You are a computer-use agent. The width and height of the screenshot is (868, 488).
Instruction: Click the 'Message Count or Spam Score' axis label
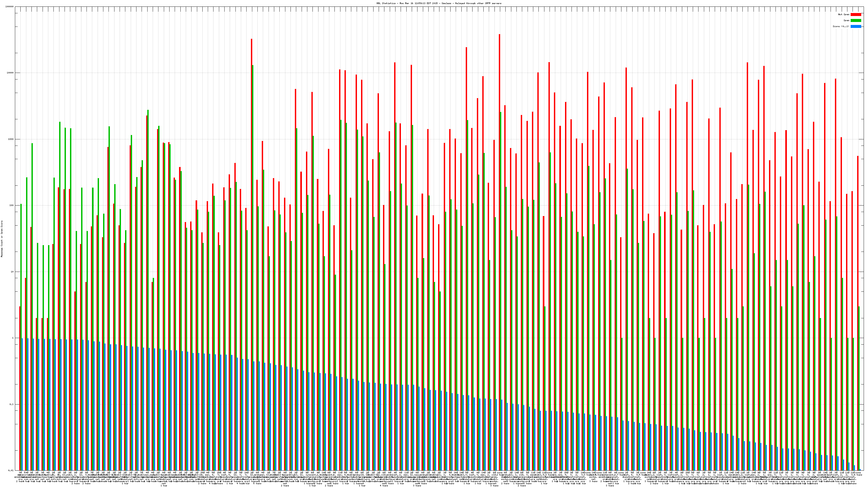2,239
